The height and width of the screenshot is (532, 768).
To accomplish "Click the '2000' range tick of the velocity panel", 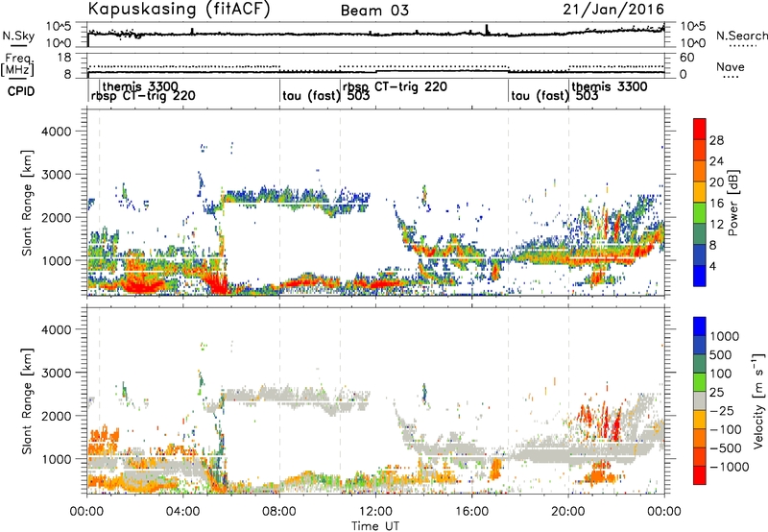I will tap(57, 416).
